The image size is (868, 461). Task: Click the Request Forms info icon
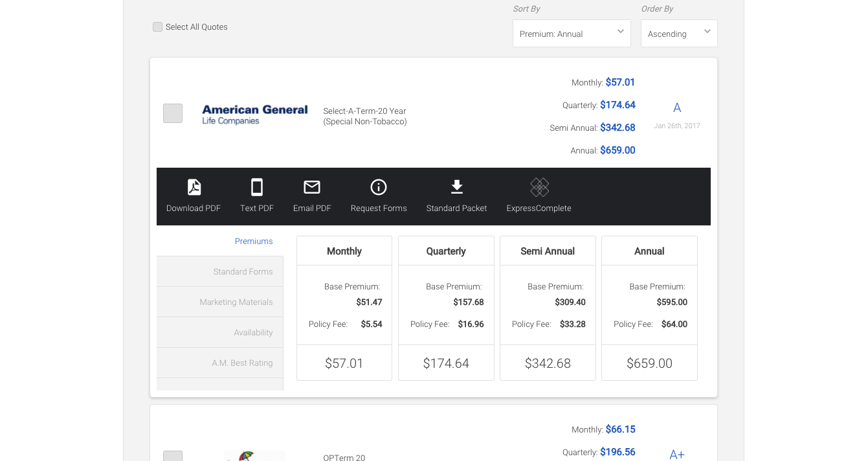[379, 187]
